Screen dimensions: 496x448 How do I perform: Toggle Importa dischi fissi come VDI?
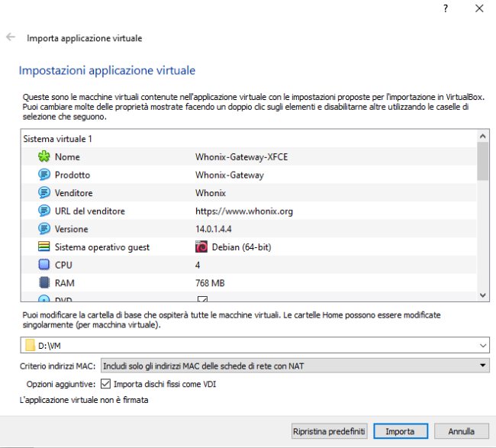click(x=105, y=384)
